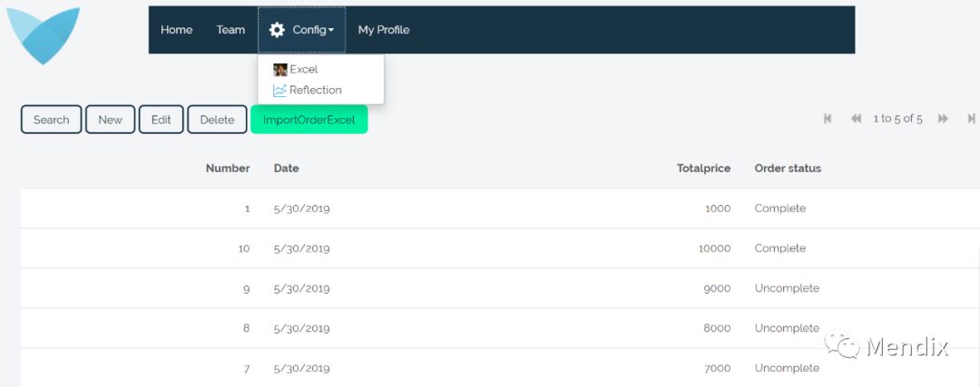The image size is (980, 387).
Task: Go to first page of results
Action: pos(828,119)
